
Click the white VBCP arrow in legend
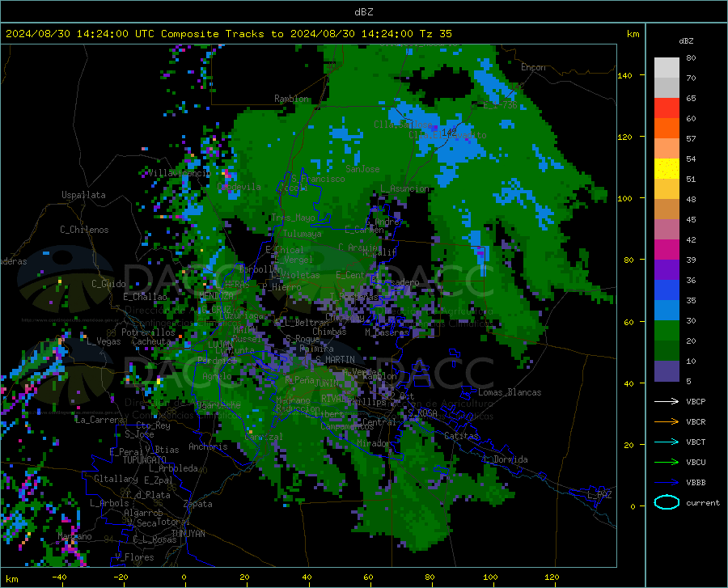point(667,401)
